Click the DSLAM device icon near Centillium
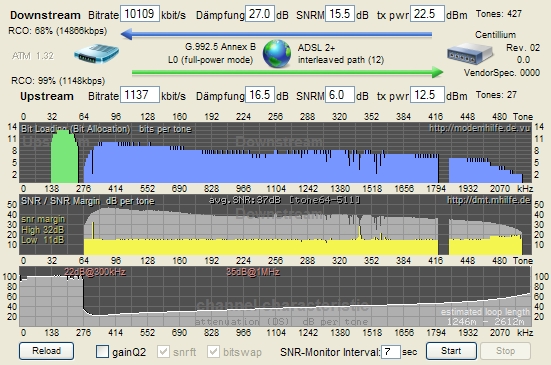Viewport: 551px width, 365px height. (x=470, y=54)
